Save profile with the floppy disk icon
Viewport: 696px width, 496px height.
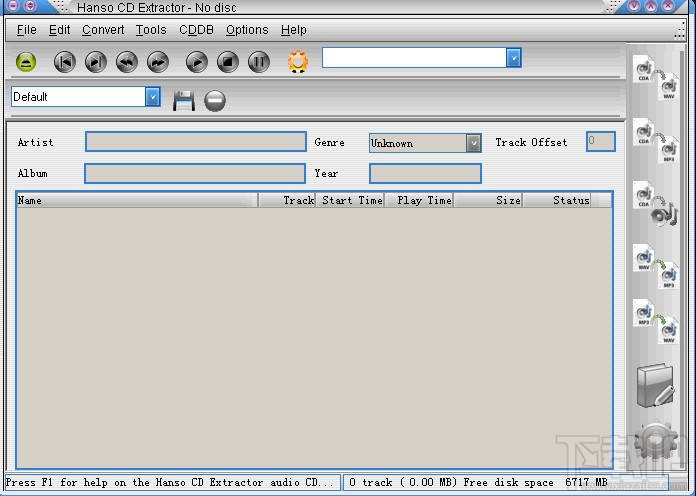point(184,101)
